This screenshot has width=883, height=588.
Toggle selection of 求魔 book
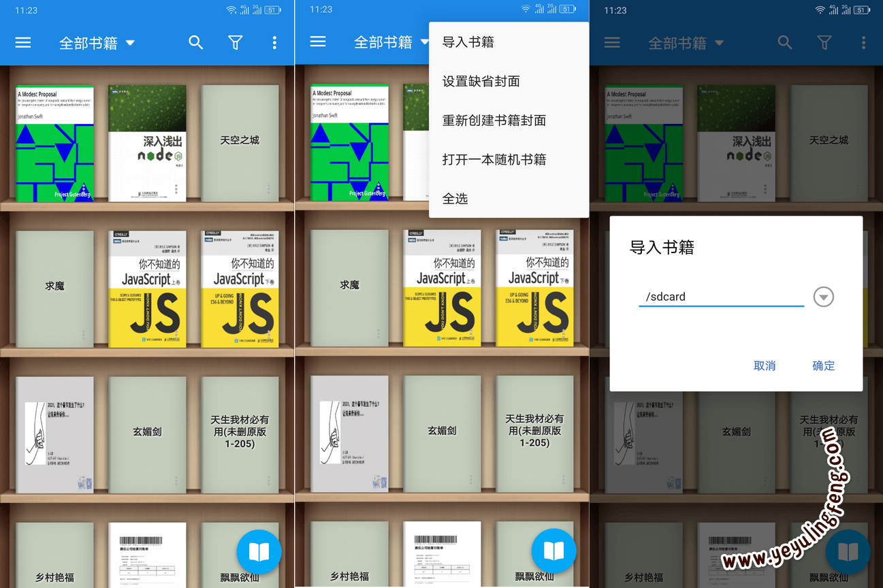tap(54, 285)
